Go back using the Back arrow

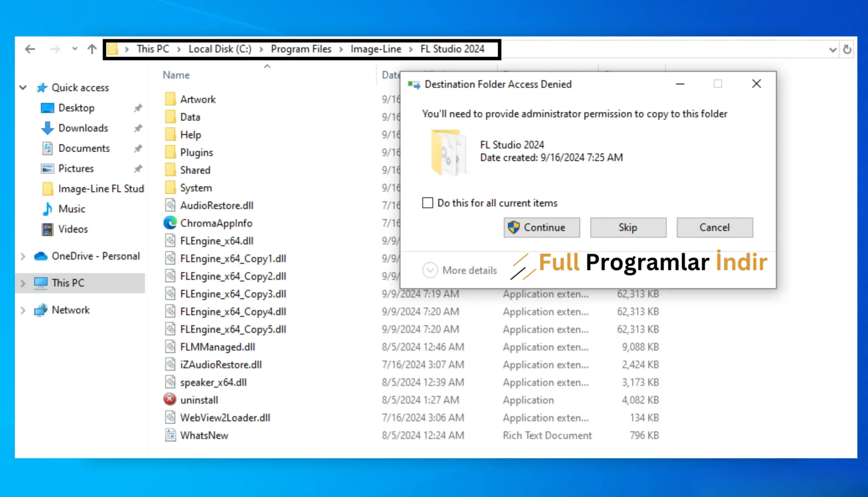30,49
